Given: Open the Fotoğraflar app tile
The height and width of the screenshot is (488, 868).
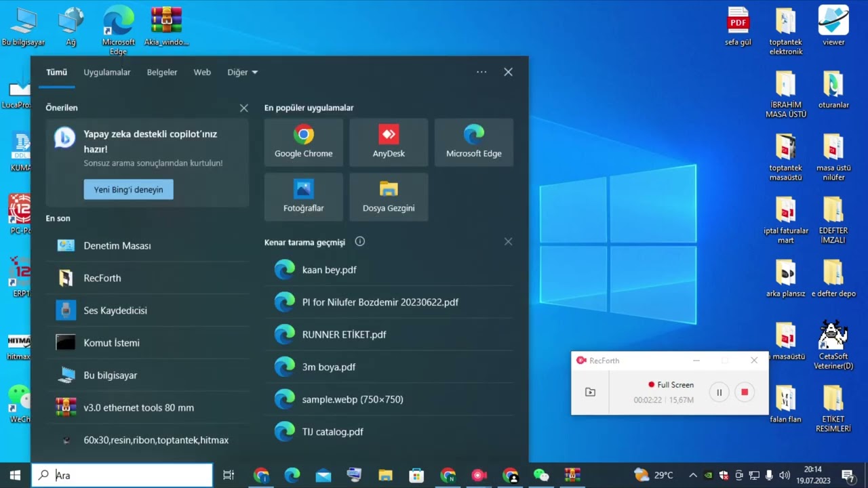Looking at the screenshot, I should (x=303, y=197).
